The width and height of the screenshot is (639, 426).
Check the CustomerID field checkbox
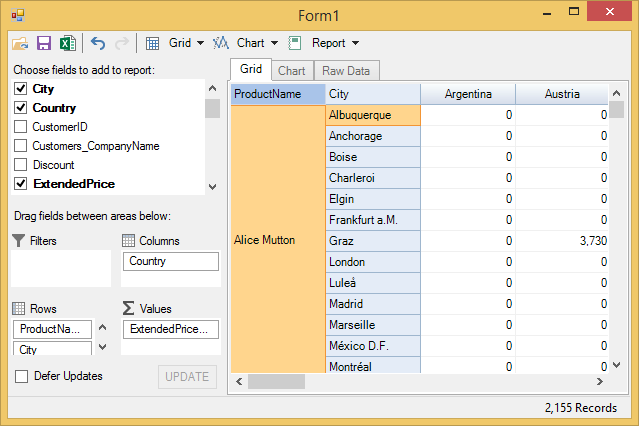(x=20, y=127)
